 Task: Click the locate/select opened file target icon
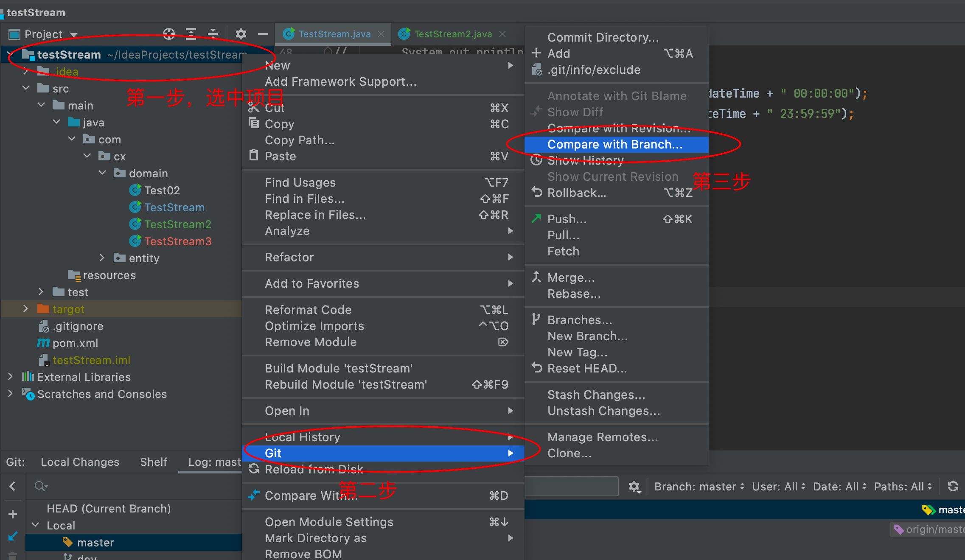pos(169,34)
